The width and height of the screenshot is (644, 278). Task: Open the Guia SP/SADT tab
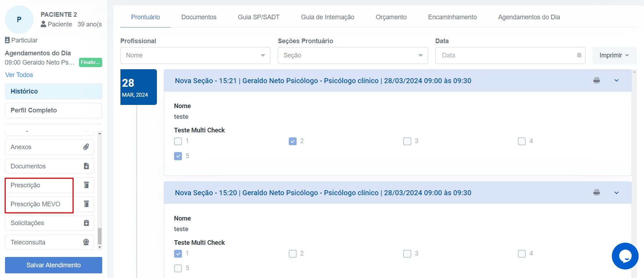259,17
